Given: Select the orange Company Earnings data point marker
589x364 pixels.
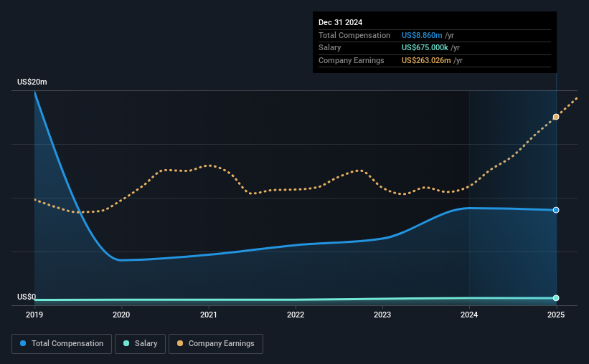Looking at the screenshot, I should (556, 117).
